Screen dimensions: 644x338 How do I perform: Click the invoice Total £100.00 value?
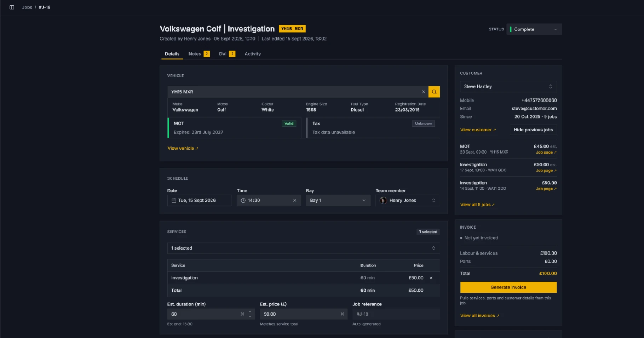click(548, 274)
